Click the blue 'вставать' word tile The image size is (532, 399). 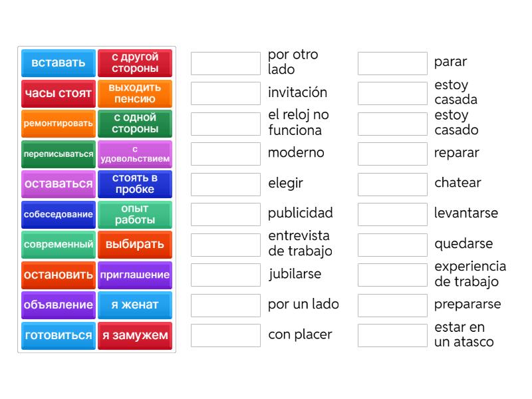pos(59,63)
